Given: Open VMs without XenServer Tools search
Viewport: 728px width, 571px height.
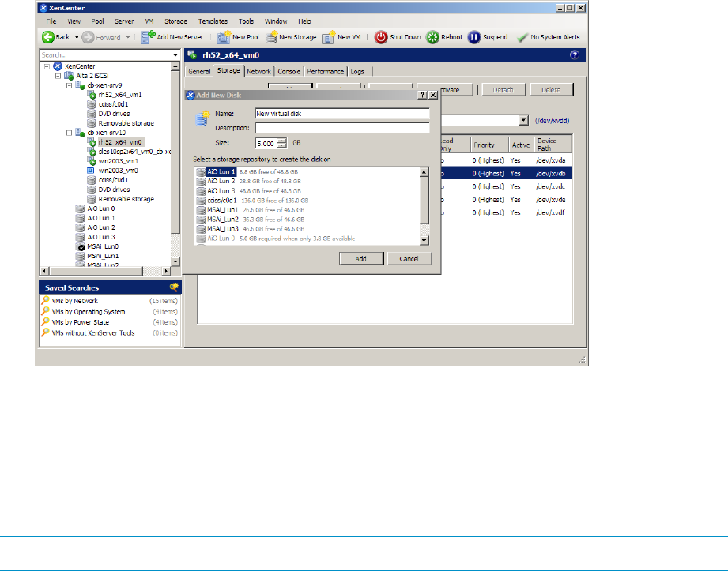Looking at the screenshot, I should click(92, 333).
